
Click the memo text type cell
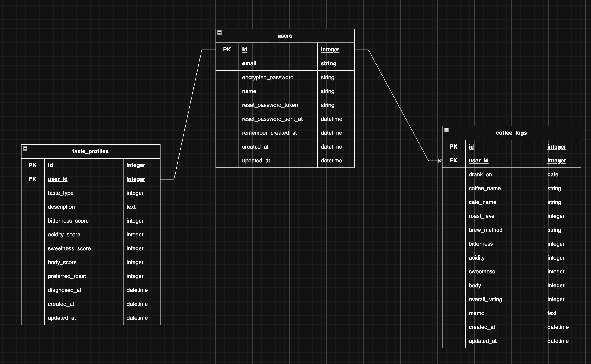tap(552, 313)
